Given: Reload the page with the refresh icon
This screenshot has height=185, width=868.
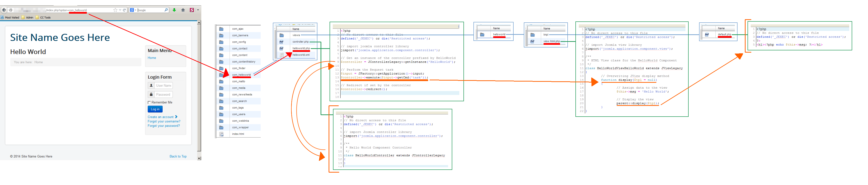Looking at the screenshot, I should pyautogui.click(x=124, y=10).
